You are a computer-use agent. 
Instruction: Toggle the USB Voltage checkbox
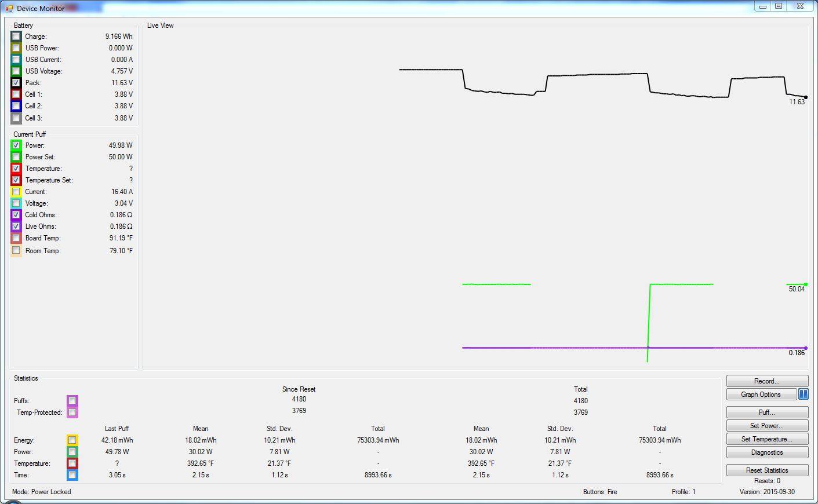tap(16, 71)
